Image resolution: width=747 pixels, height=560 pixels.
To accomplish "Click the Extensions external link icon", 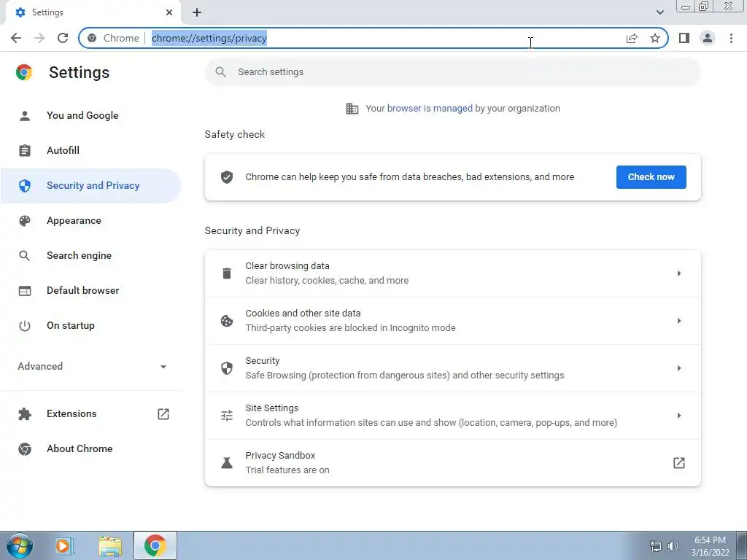I will point(163,414).
